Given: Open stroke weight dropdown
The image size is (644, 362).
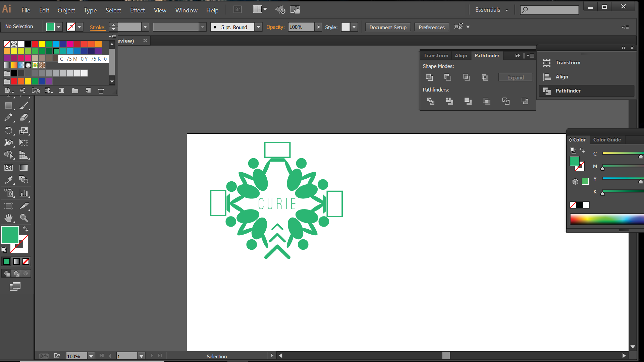Looking at the screenshot, I should click(x=145, y=27).
